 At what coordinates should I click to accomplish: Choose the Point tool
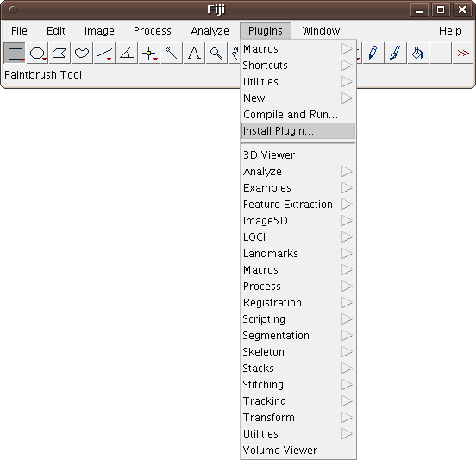click(x=149, y=54)
